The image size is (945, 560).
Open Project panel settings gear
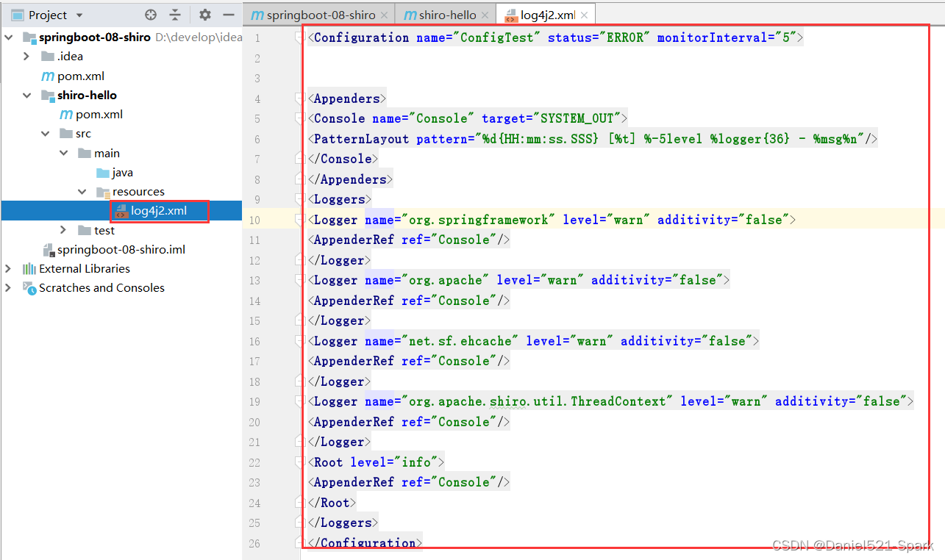click(205, 15)
